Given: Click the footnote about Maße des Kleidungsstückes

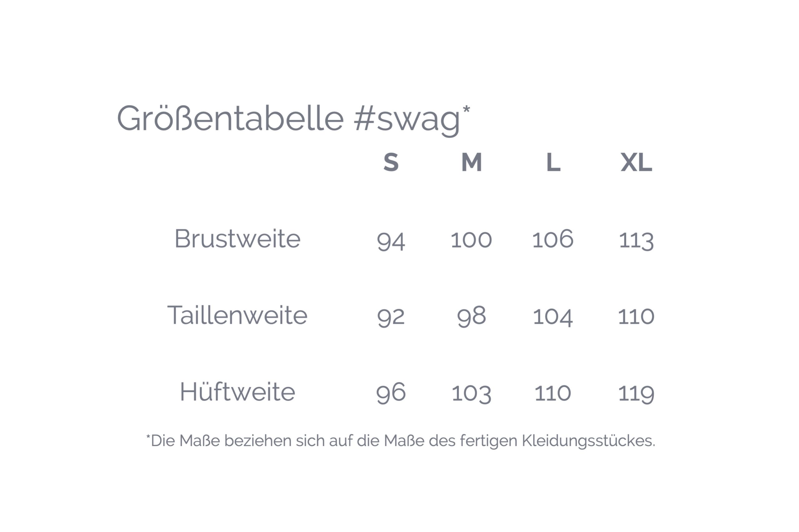Looking at the screenshot, I should click(x=401, y=441).
